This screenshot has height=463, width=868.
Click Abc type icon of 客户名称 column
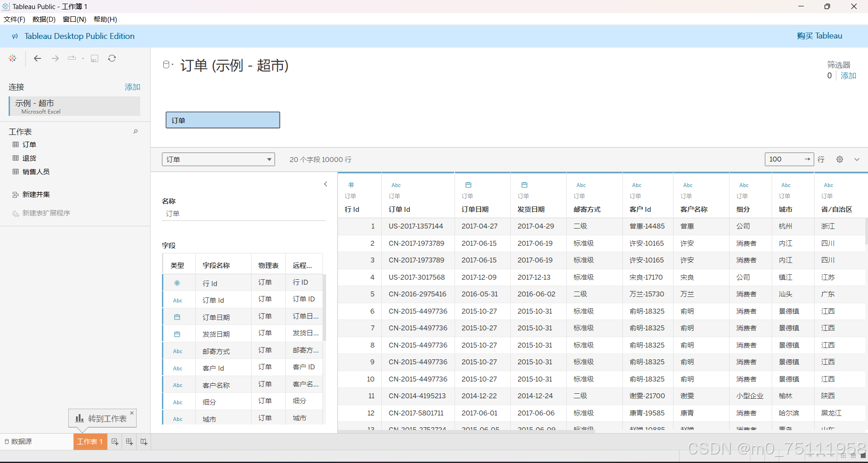[x=688, y=185]
